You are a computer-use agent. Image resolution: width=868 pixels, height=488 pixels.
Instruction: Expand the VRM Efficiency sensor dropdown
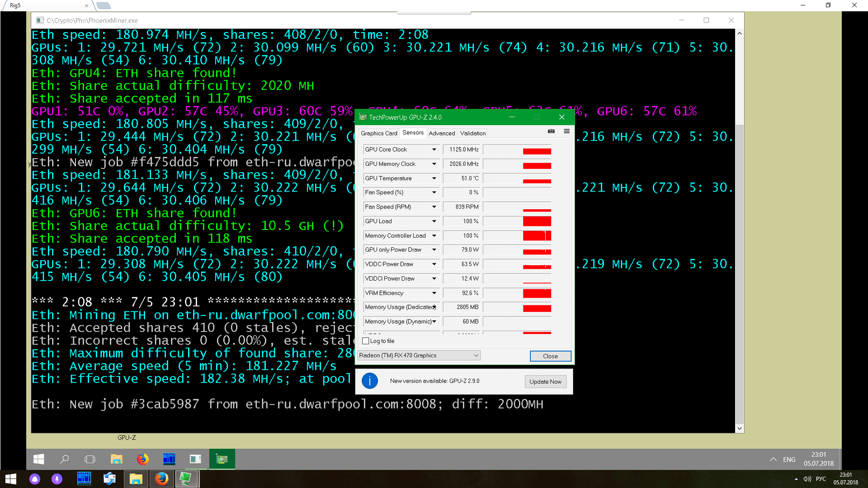click(434, 293)
